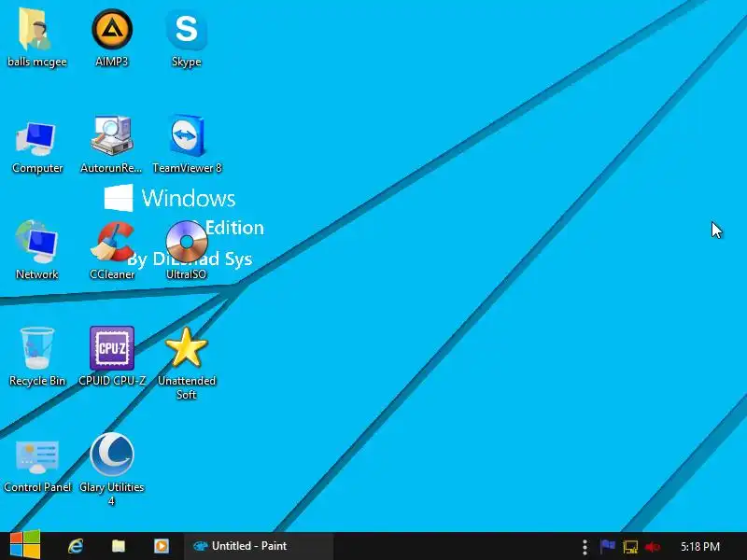Open the Action Center flag icon

608,546
